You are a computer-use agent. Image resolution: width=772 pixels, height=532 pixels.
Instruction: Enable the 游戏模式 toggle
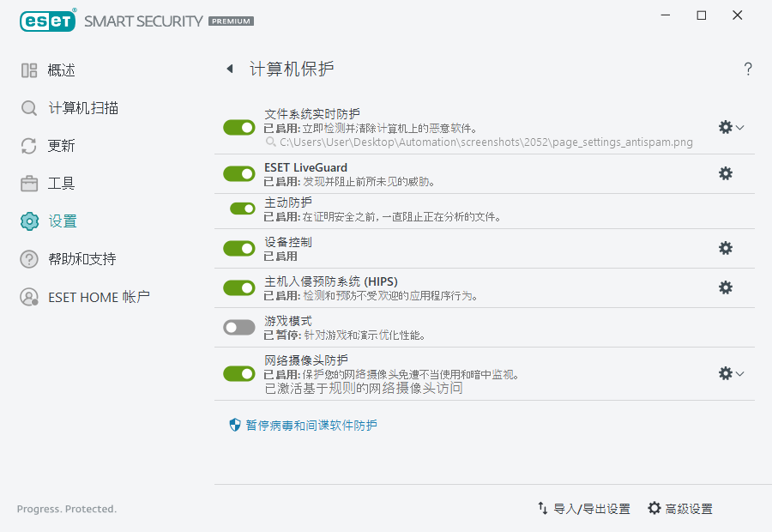(x=238, y=328)
